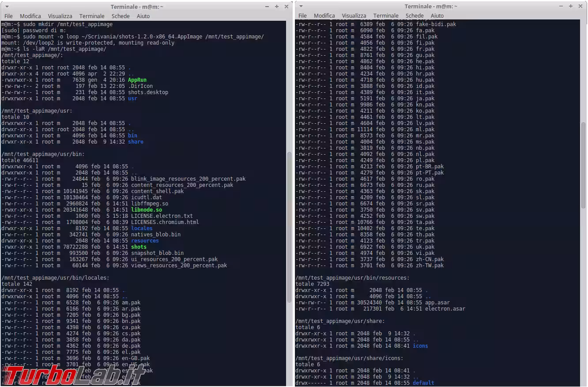
Task: Open Visualizza menu in left terminal
Action: point(60,16)
